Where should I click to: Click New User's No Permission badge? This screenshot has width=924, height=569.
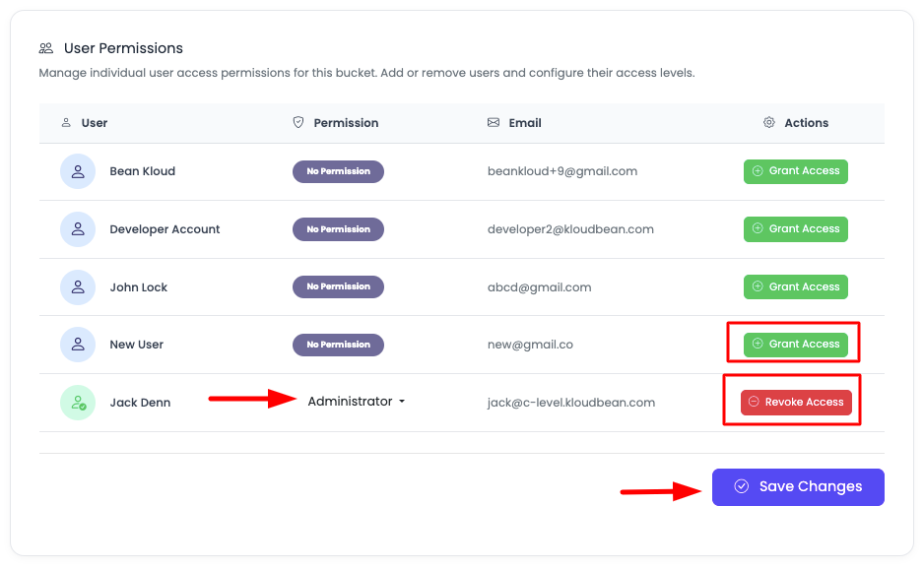(338, 345)
